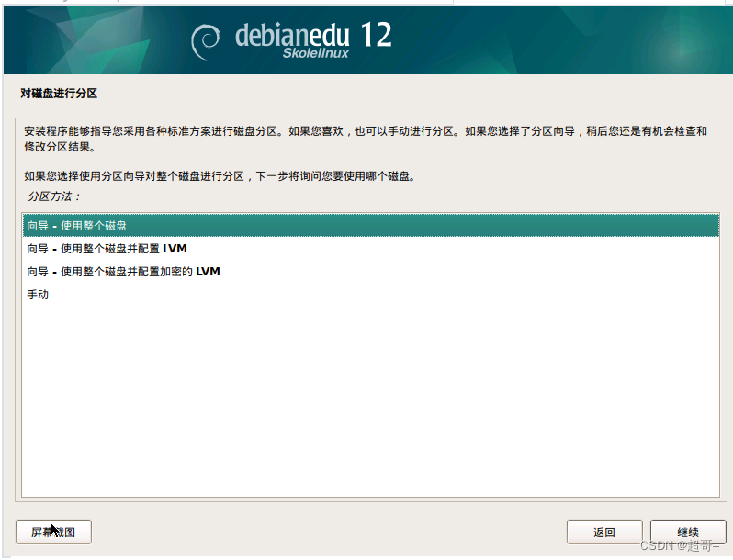This screenshot has width=733, height=560.
Task: Click the CSDN watermark text
Action: 679,545
